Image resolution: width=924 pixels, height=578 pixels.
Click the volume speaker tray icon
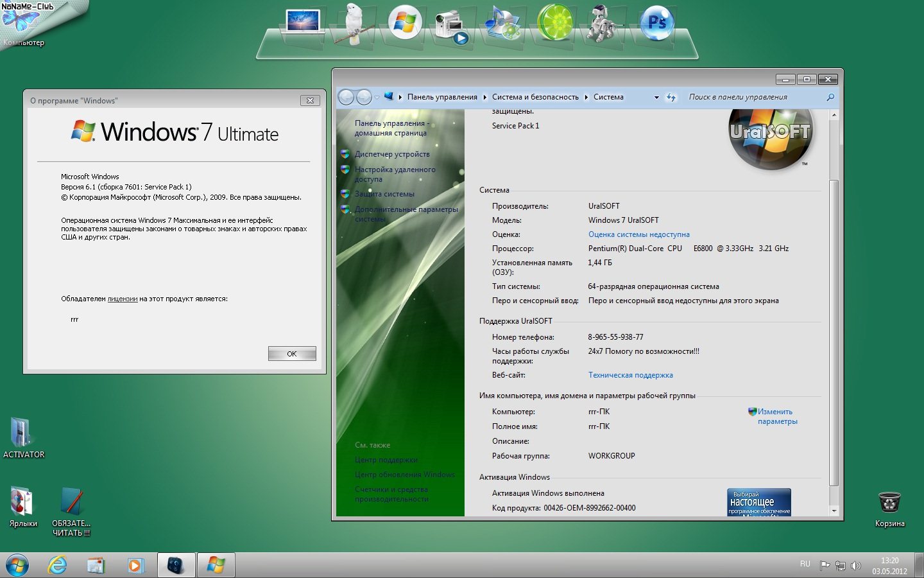(x=856, y=566)
